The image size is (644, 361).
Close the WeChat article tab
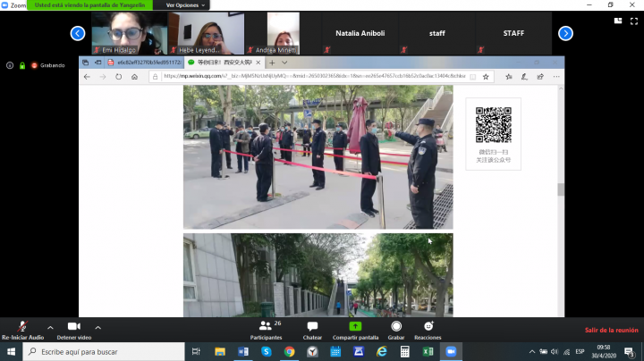click(258, 63)
